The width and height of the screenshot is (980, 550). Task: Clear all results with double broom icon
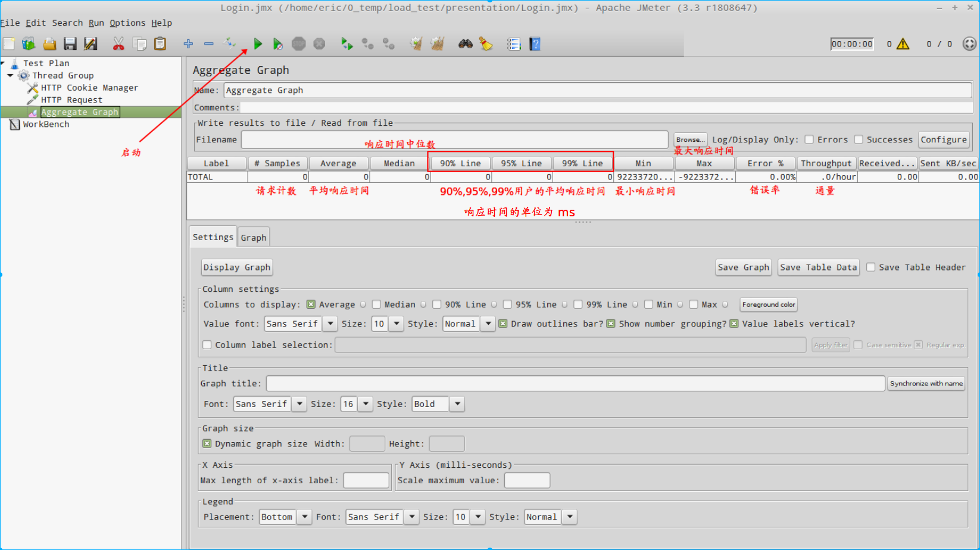[438, 43]
